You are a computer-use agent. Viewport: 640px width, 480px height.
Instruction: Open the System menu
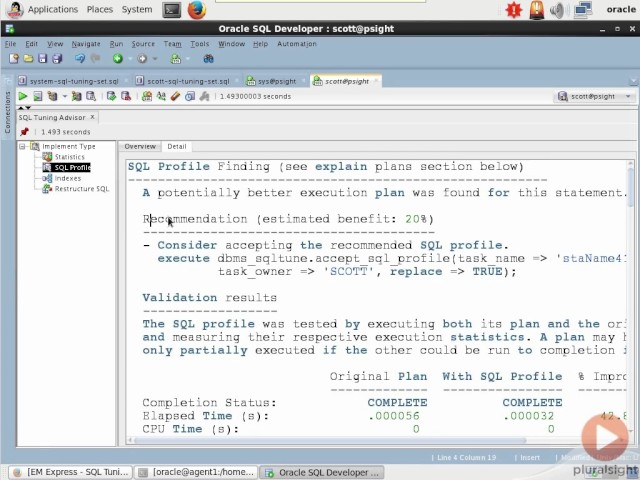pyautogui.click(x=137, y=9)
